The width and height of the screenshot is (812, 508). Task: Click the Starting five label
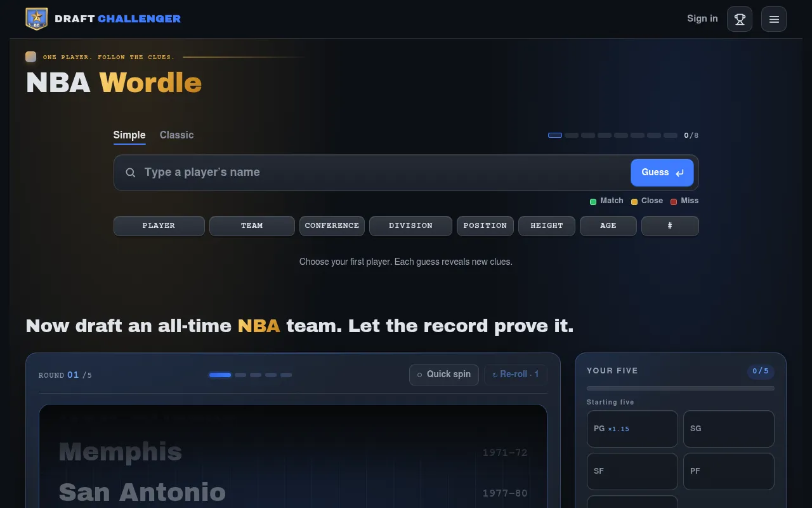tap(610, 402)
